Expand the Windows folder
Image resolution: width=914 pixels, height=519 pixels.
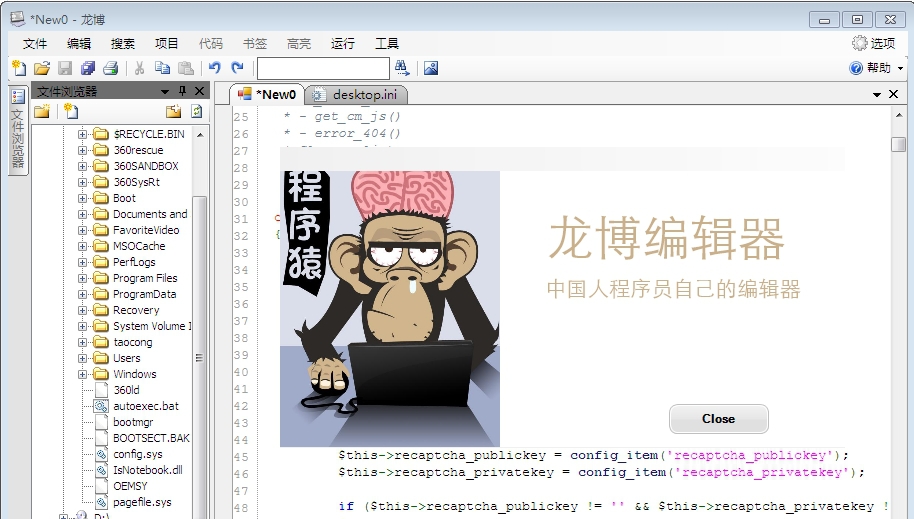tap(82, 374)
